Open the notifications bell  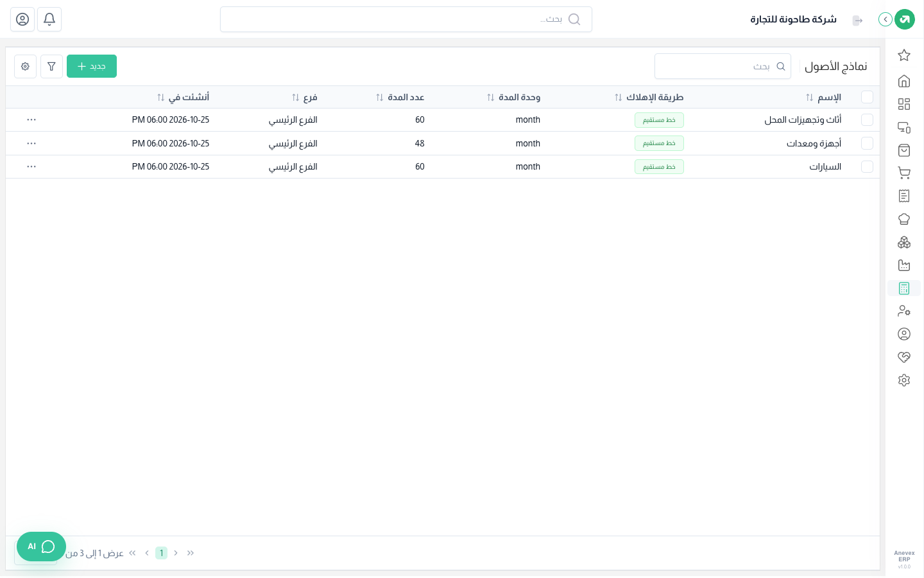(x=49, y=19)
